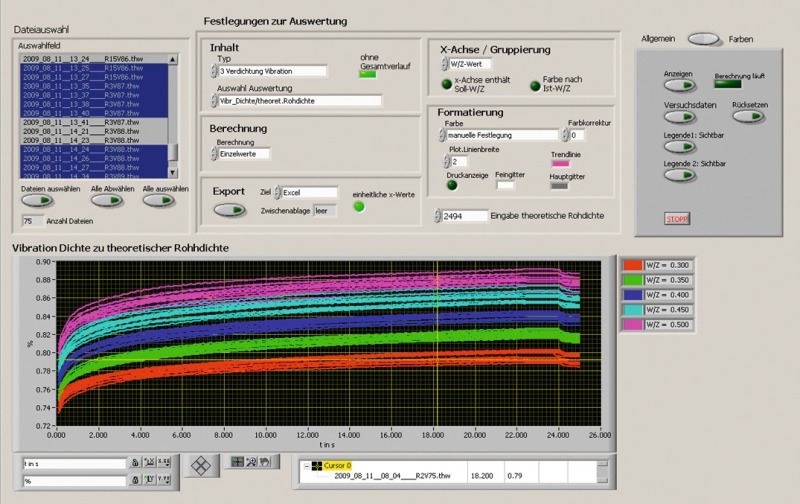Viewport: 800px width, 504px height.
Task: Open the y-axis scale format icon
Action: click(164, 480)
